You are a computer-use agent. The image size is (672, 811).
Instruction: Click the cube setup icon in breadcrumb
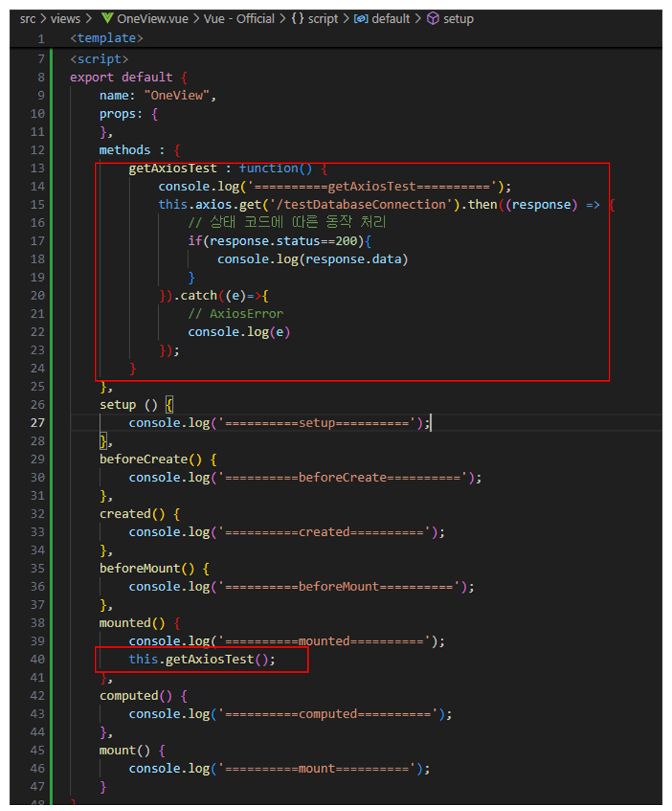tap(433, 18)
